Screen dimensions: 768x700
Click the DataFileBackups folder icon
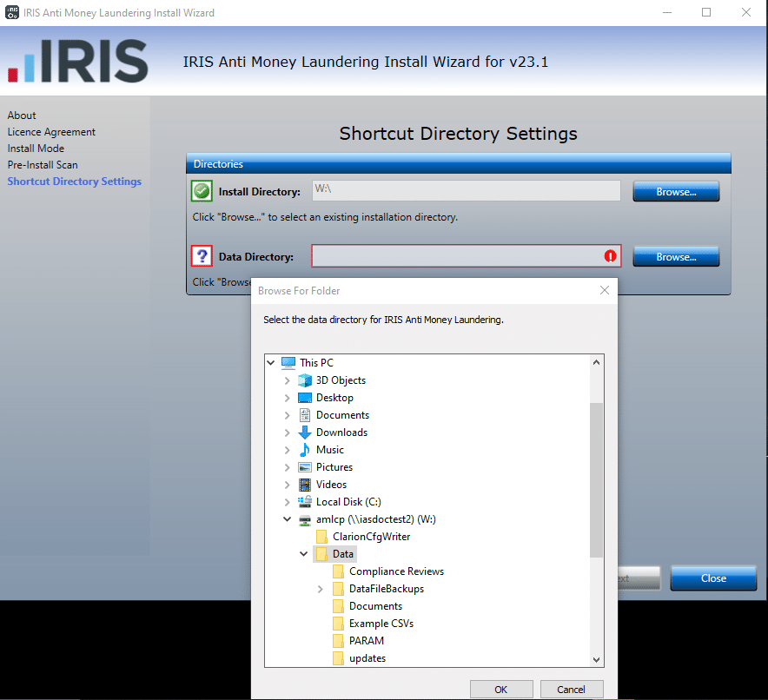coord(338,589)
